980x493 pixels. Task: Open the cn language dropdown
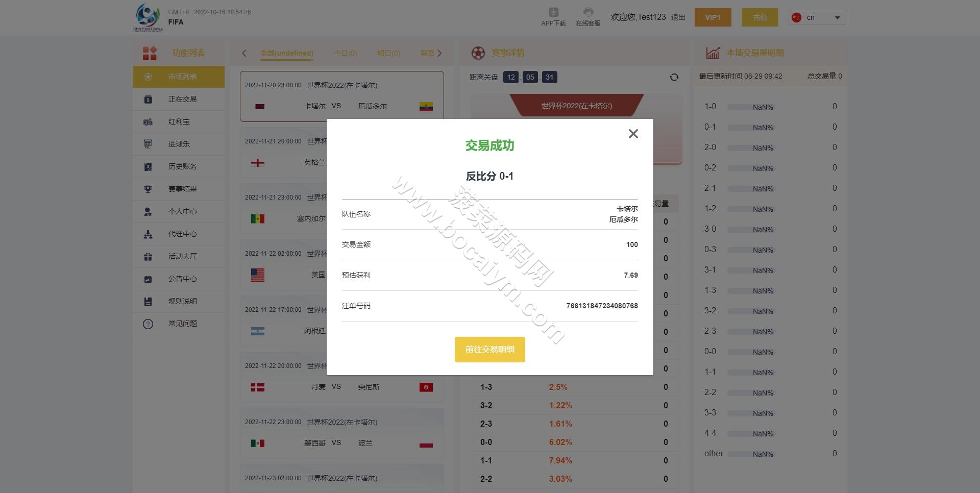click(x=817, y=17)
